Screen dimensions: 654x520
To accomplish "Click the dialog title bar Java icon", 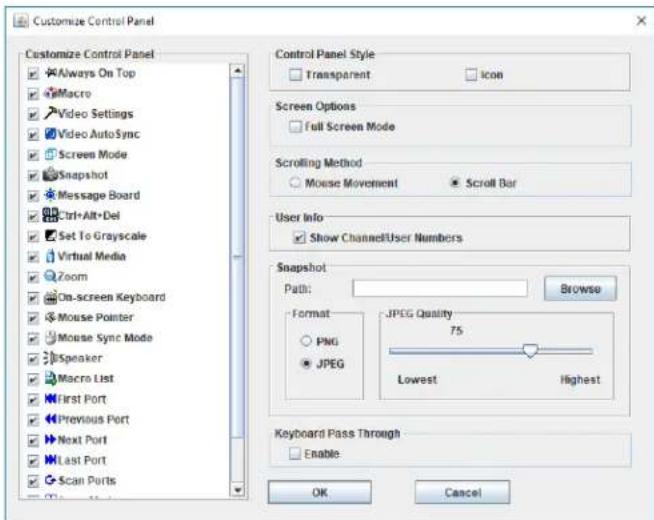I will pyautogui.click(x=21, y=20).
